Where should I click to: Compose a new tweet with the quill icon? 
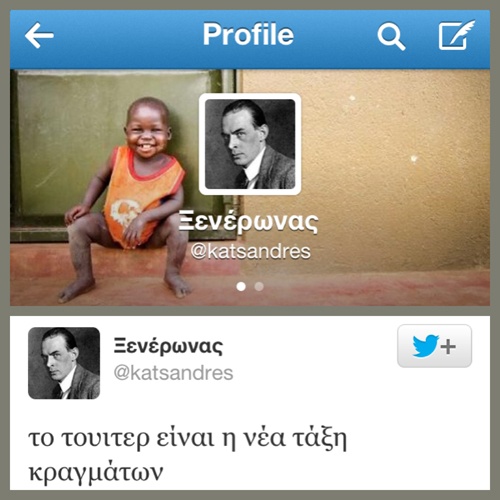coord(456,35)
